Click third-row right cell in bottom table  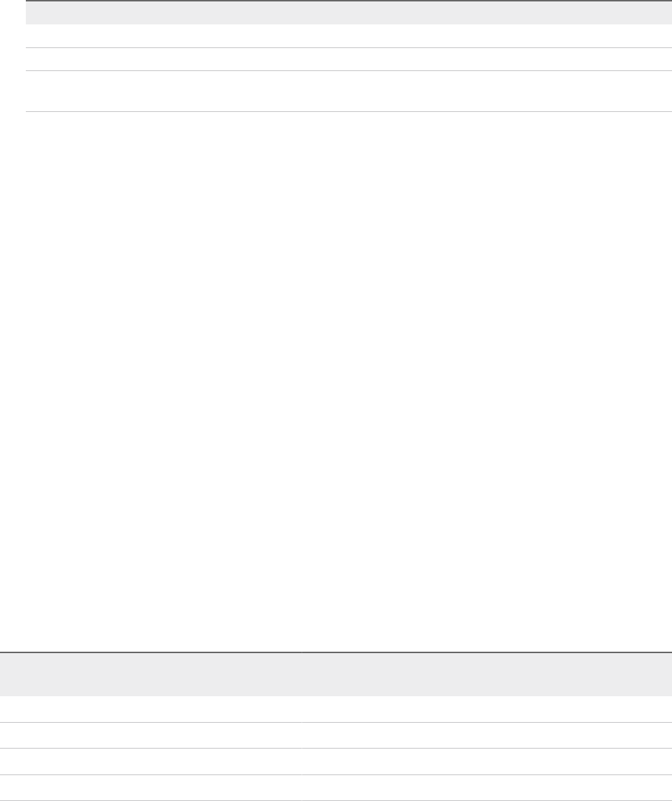point(487,762)
